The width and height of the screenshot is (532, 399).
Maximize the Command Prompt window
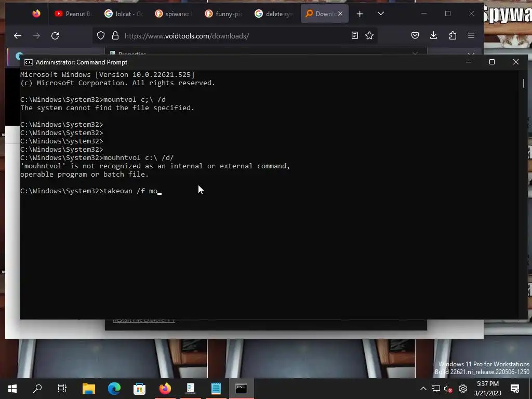tap(492, 62)
